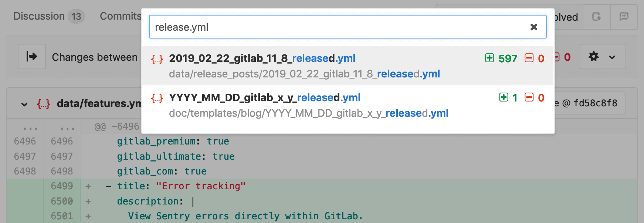Click the green plus additions icon showing 597
This screenshot has height=223, width=644.
[x=490, y=58]
